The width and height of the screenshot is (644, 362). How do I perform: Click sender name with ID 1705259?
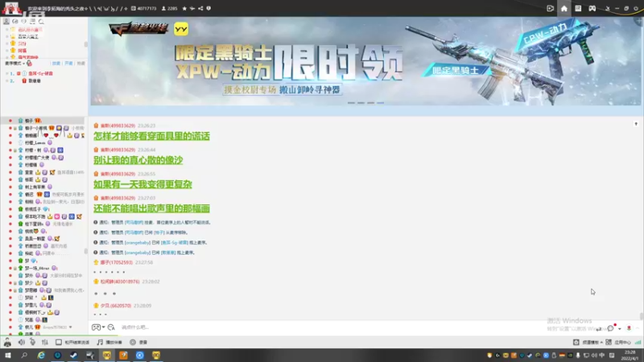tap(117, 262)
